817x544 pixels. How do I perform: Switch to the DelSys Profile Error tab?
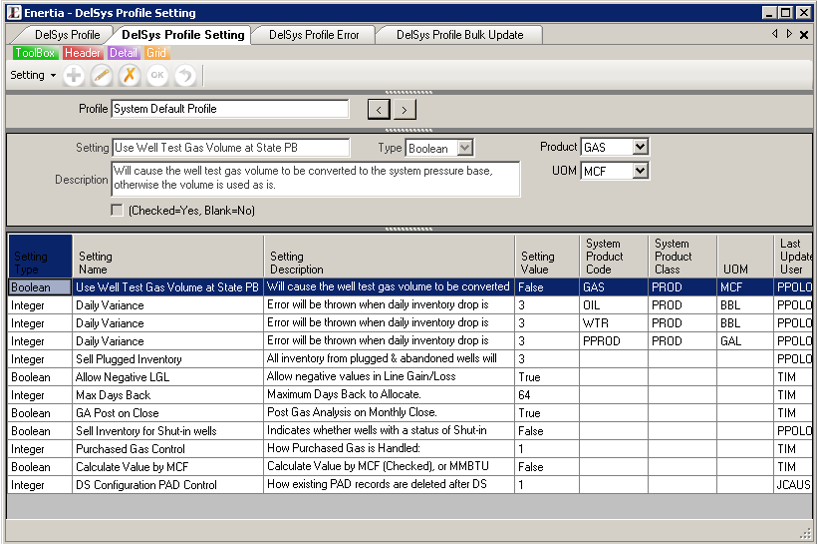(x=313, y=35)
